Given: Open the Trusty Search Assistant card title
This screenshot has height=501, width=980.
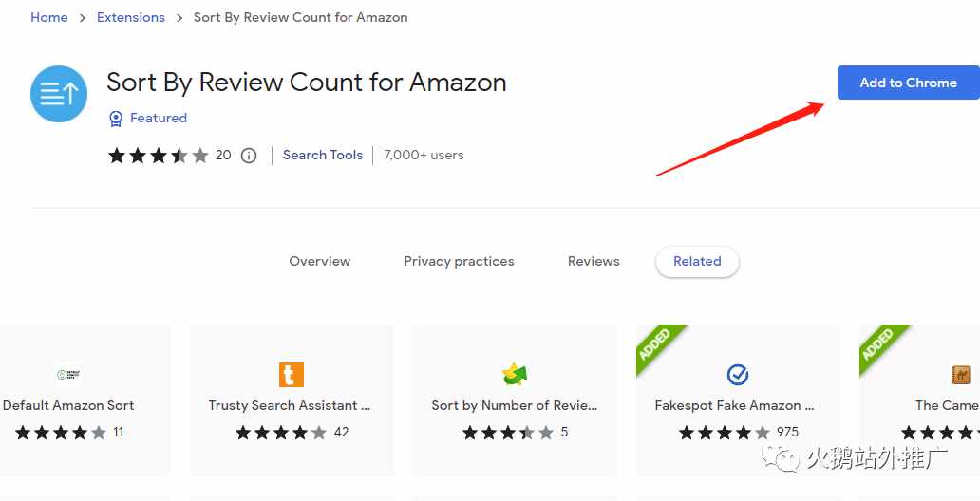Looking at the screenshot, I should pos(290,405).
